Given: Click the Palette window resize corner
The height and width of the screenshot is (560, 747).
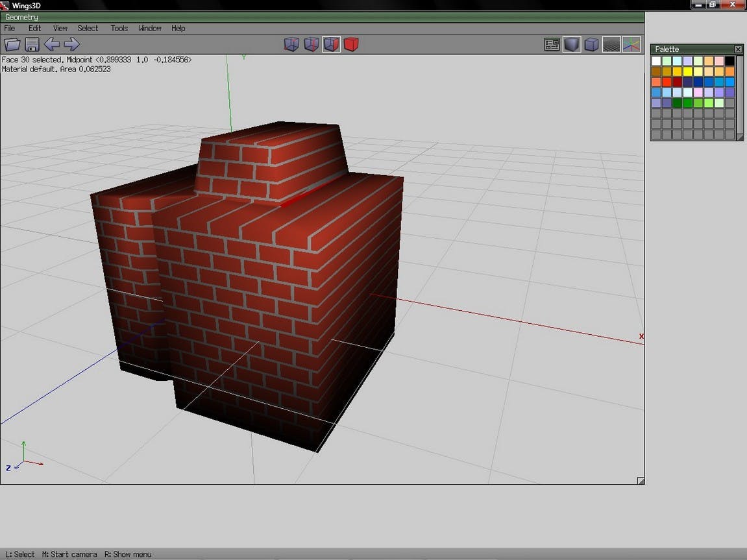Looking at the screenshot, I should [740, 137].
